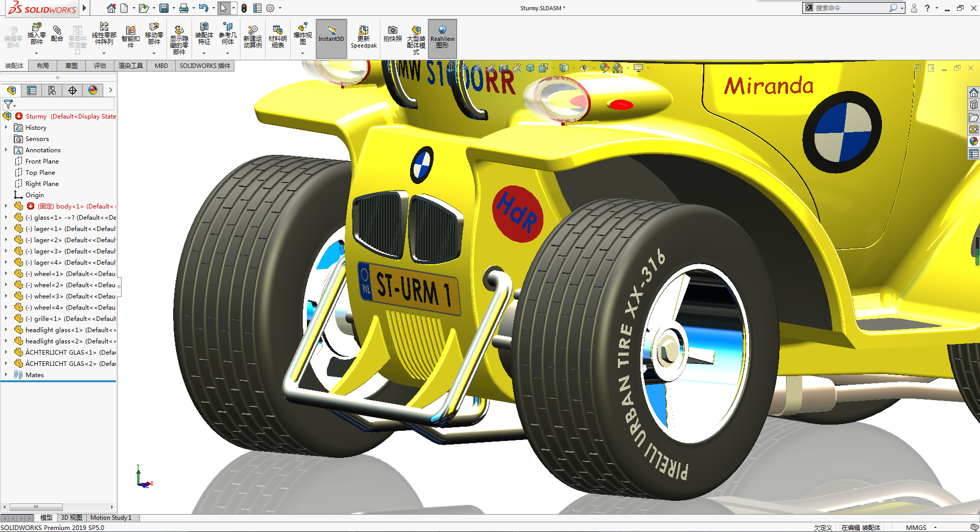Viewport: 980px width, 532px height.
Task: Click the MMGS unit system in status bar
Action: point(916,527)
